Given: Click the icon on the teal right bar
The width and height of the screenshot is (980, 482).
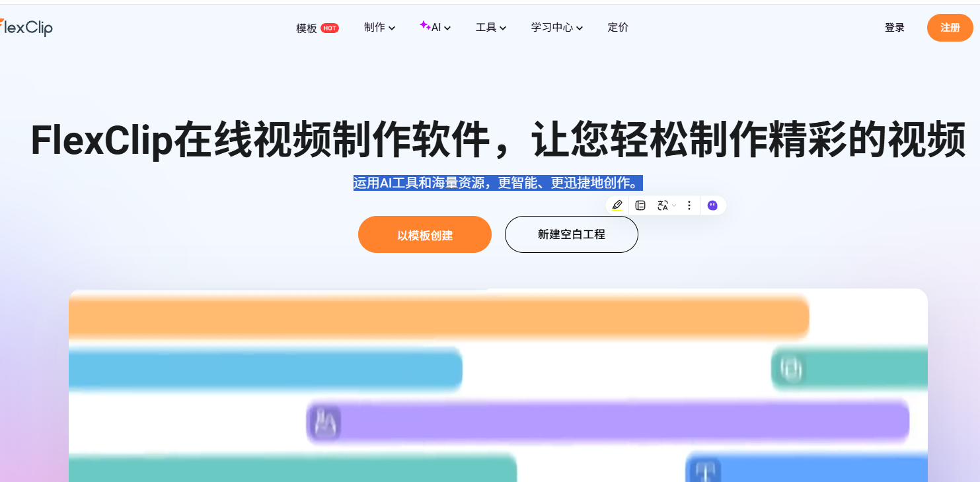Looking at the screenshot, I should [x=790, y=368].
